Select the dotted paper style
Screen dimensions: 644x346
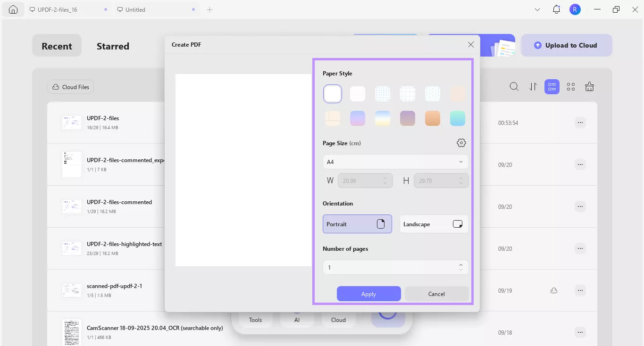click(358, 93)
